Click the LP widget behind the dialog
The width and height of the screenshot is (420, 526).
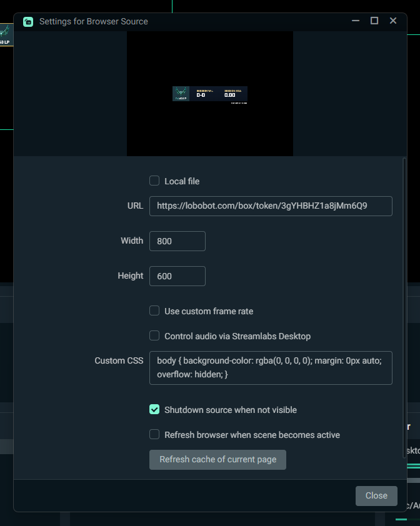(5, 34)
